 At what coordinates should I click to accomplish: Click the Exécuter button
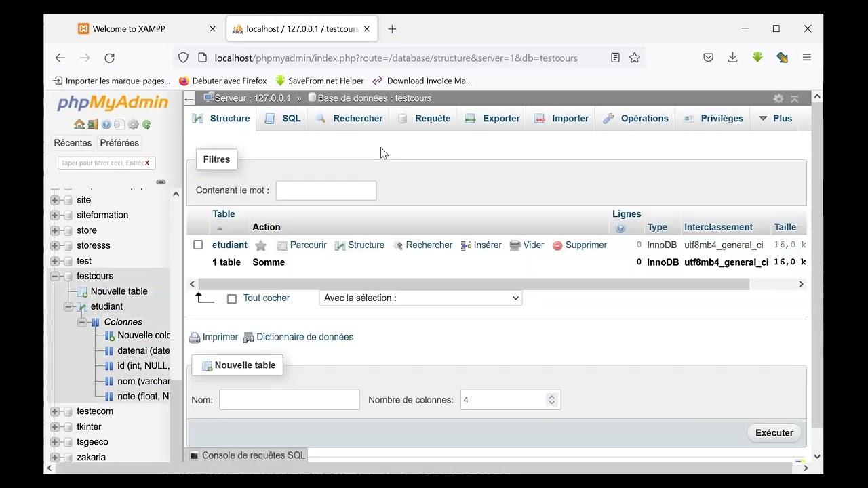[774, 433]
